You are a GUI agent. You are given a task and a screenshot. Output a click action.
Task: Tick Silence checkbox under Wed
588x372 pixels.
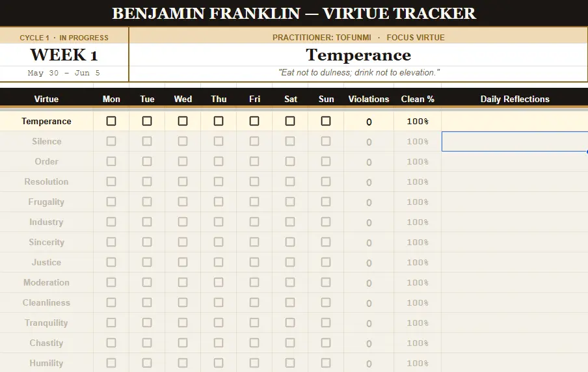pos(183,141)
